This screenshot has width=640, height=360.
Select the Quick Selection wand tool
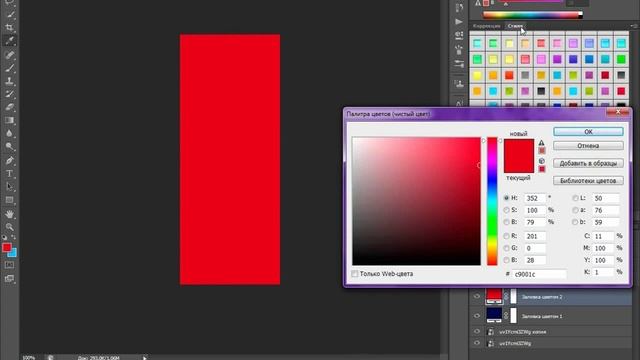click(x=9, y=14)
